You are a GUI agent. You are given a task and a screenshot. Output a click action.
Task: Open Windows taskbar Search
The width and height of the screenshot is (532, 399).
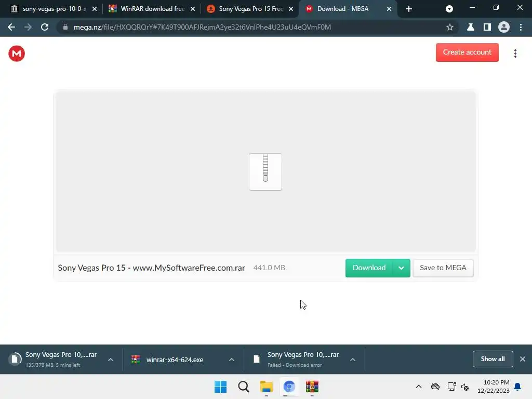coord(243,387)
